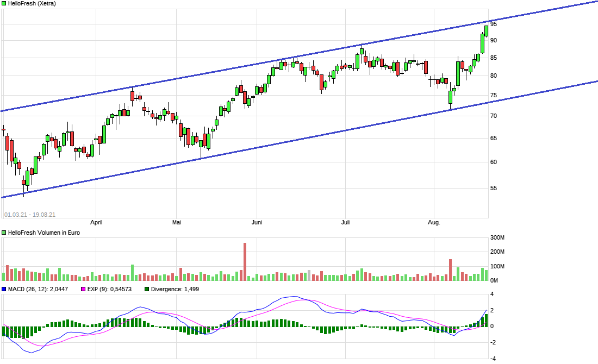Click the 70 price axis label
598x364 pixels.
coord(494,116)
